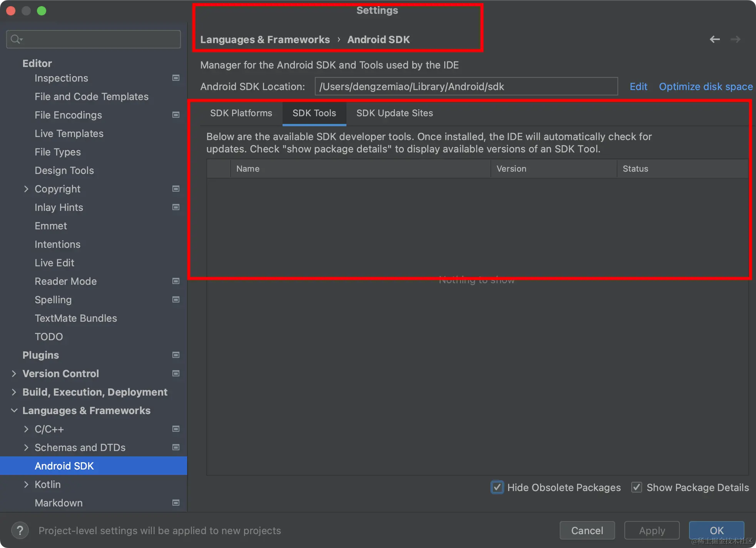Uncheck Show Package Details checkbox
756x548 pixels.
point(636,487)
